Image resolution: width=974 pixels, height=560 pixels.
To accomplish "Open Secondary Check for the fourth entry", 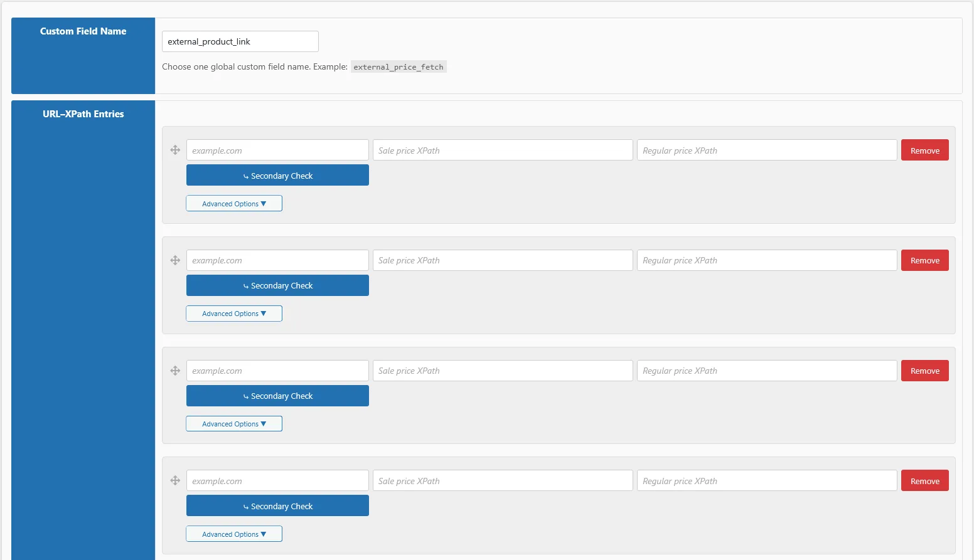I will tap(277, 505).
